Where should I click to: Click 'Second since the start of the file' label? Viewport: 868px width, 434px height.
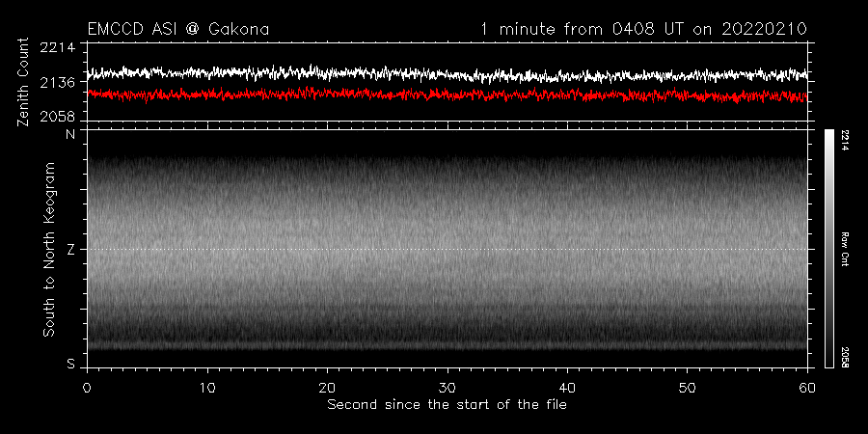[447, 405]
